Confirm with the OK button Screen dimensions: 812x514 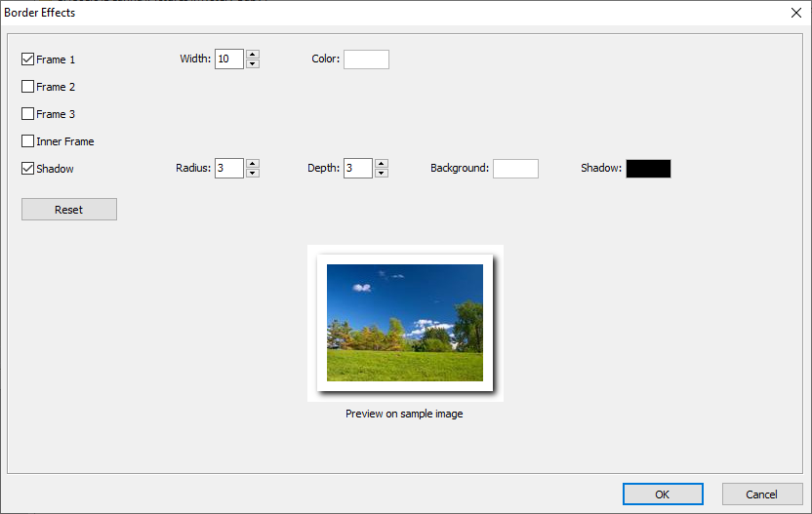click(x=663, y=494)
